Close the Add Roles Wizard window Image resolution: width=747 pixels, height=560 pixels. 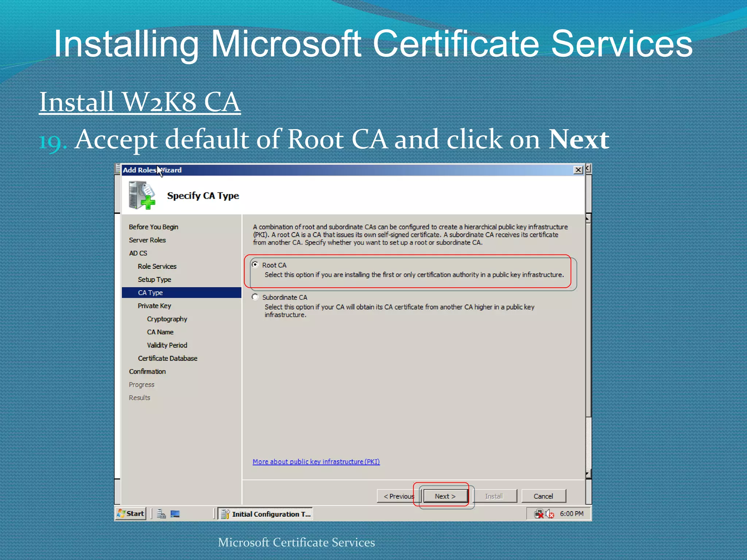[578, 170]
